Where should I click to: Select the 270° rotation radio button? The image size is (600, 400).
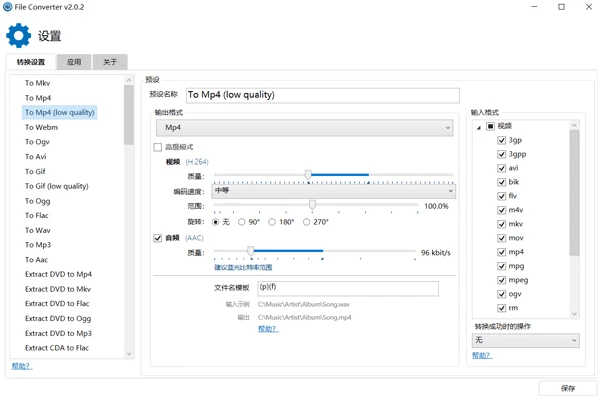[307, 222]
